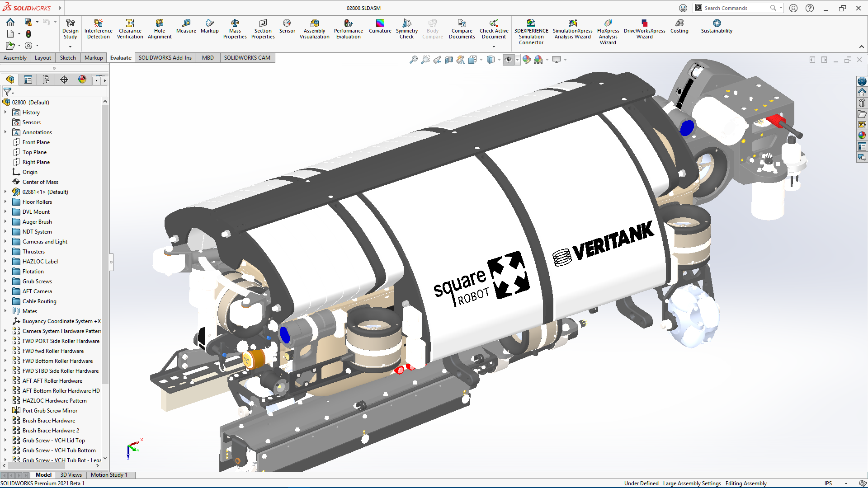Expand the Thrusters folder in tree
The image size is (868, 488).
coord(5,251)
